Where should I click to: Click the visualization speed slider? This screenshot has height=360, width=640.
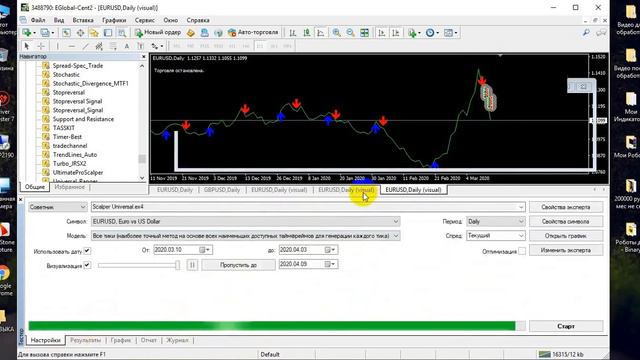pos(139,265)
